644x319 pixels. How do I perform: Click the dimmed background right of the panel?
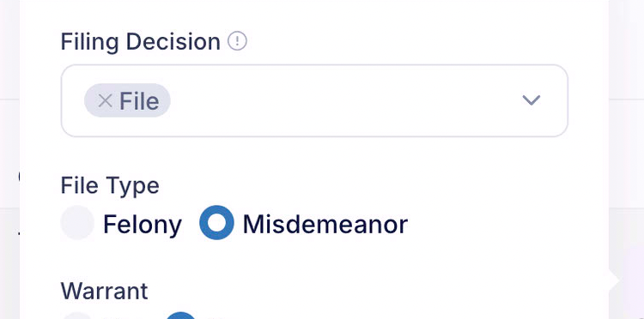(x=626, y=159)
